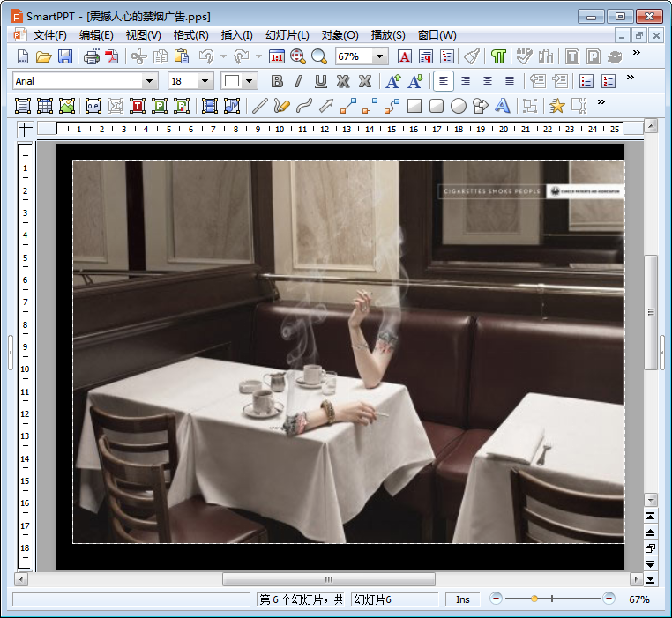The image size is (672, 618).
Task: Click the clone formatting brush icon
Action: [x=472, y=56]
